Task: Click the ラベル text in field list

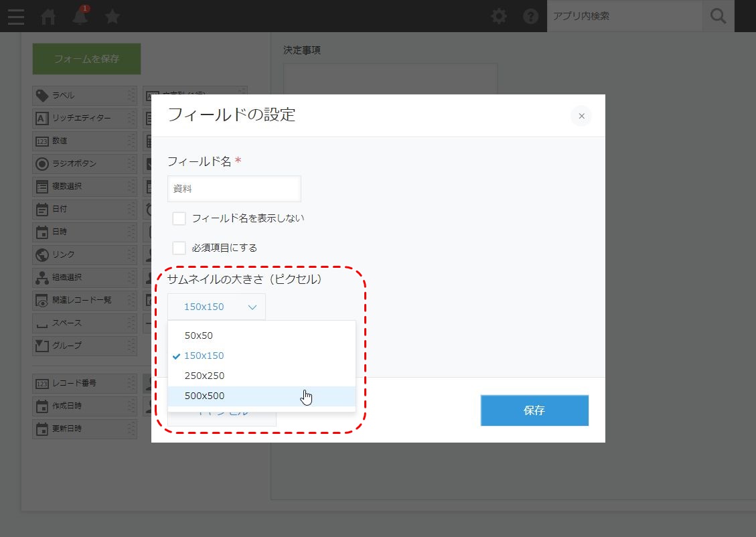Action: coord(63,96)
